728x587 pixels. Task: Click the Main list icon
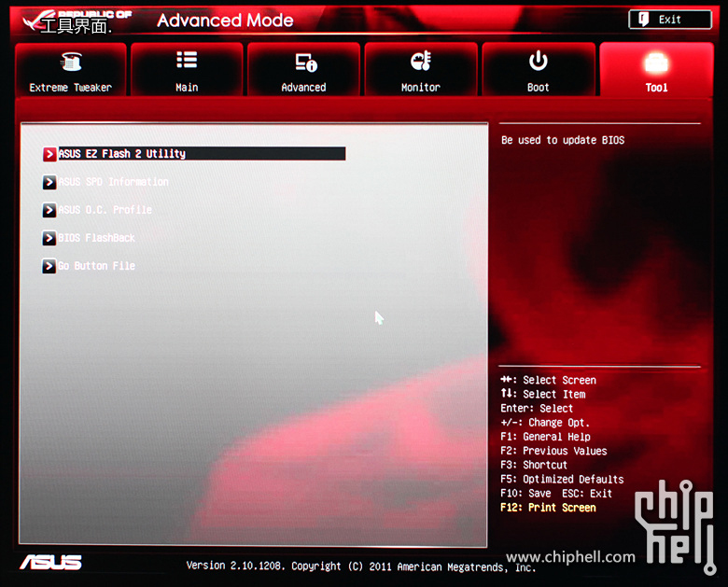pyautogui.click(x=187, y=60)
